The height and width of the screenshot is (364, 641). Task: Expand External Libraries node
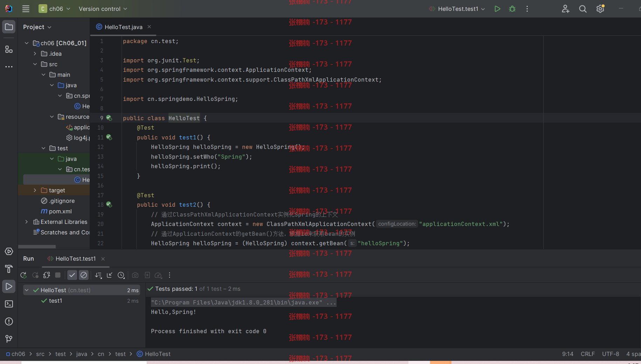[27, 222]
